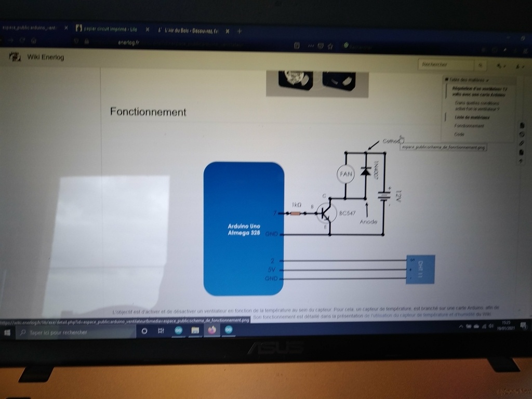Open page actions three-dot menu

(x=311, y=46)
